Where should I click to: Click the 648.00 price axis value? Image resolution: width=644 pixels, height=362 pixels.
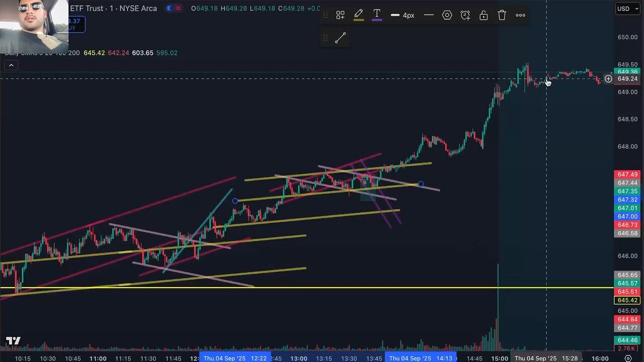[627, 147]
